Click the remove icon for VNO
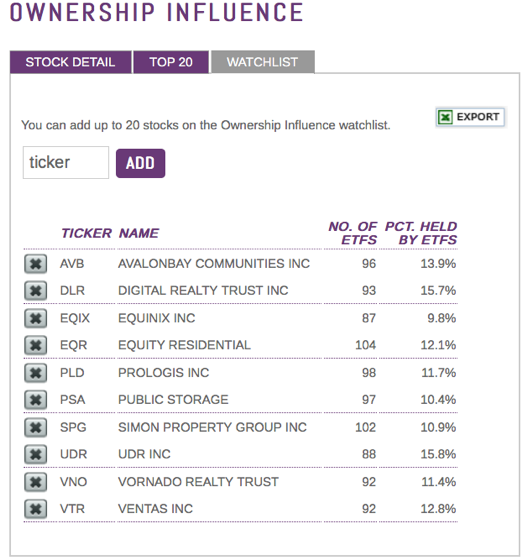 point(35,482)
